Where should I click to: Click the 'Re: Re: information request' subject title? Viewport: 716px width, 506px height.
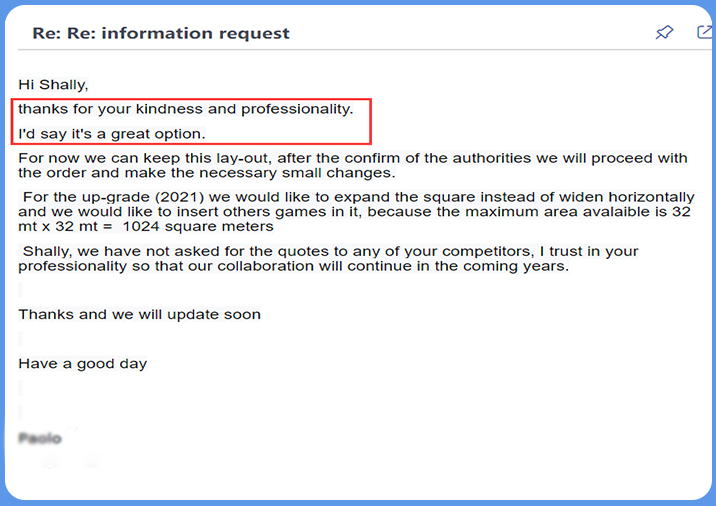(x=161, y=33)
